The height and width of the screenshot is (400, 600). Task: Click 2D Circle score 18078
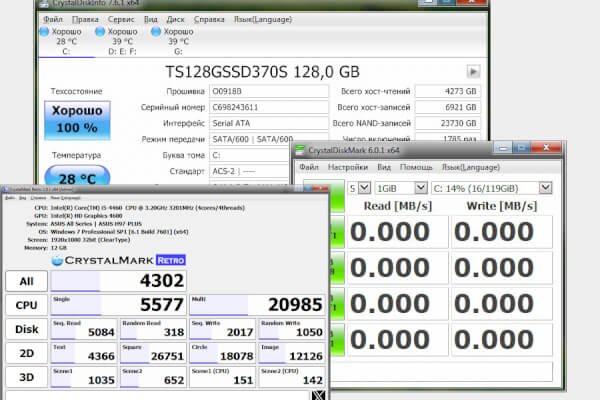tap(222, 353)
